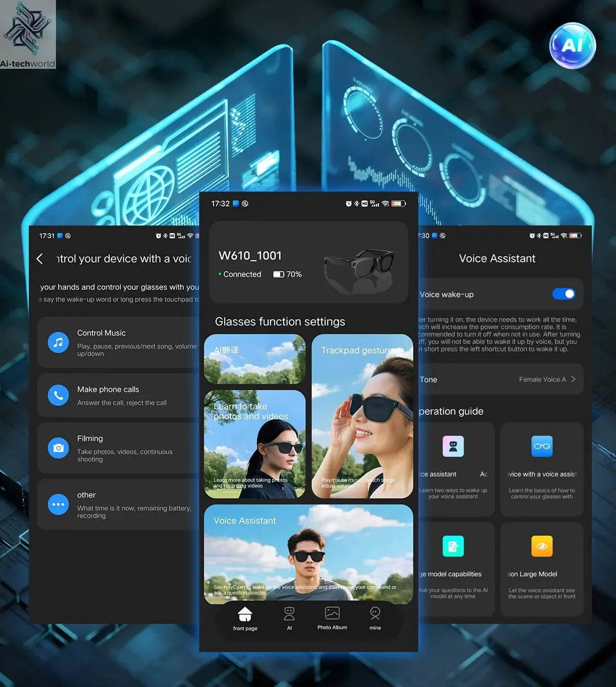Tap the 'other' ellipsis icon
The image size is (616, 687).
(58, 504)
